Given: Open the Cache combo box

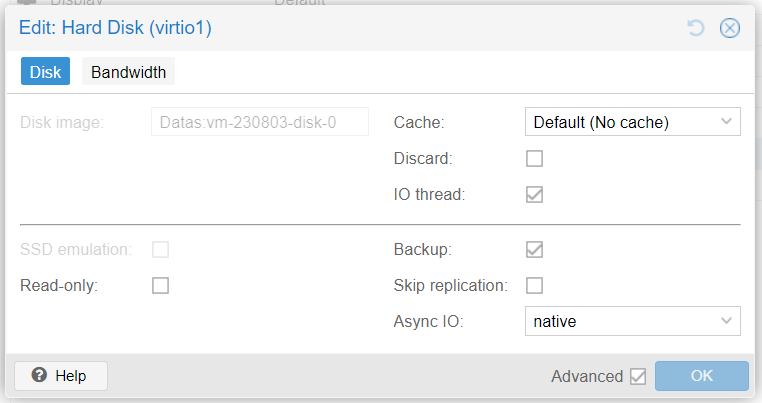Looking at the screenshot, I should point(633,122).
